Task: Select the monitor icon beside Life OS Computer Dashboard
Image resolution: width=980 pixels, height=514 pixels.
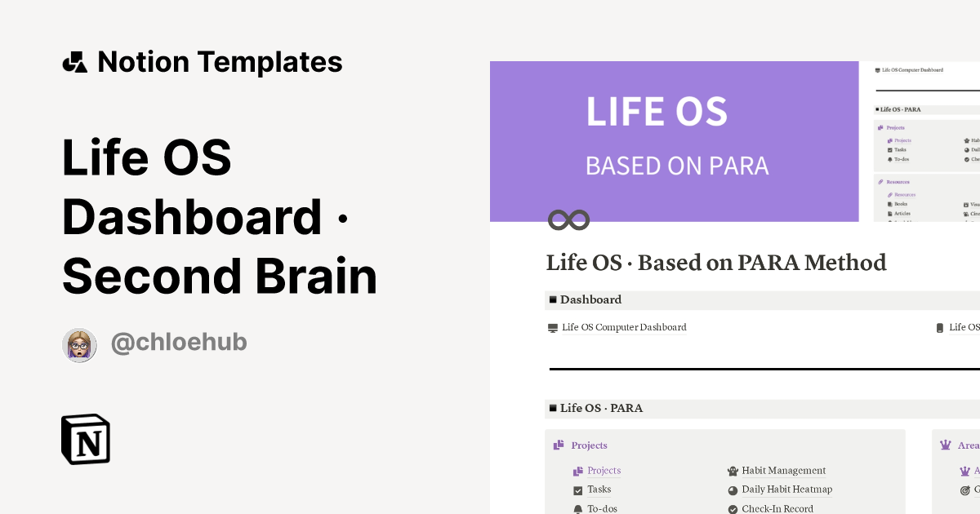Action: click(x=550, y=327)
